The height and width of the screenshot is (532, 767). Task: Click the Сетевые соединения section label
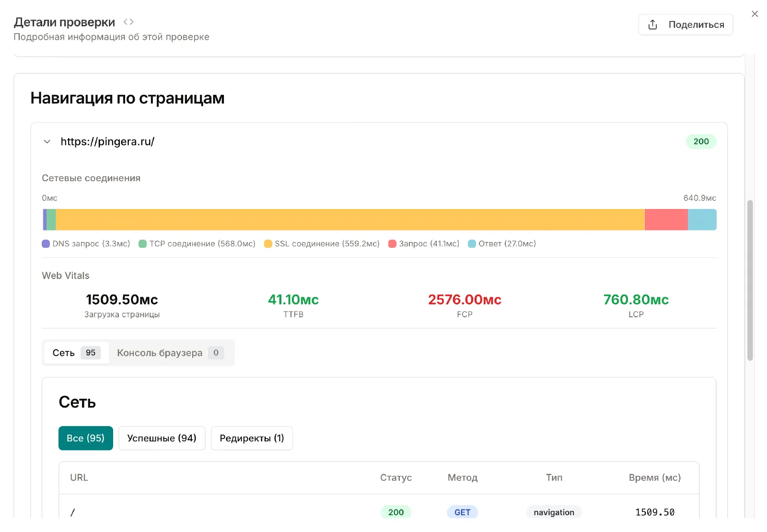91,178
